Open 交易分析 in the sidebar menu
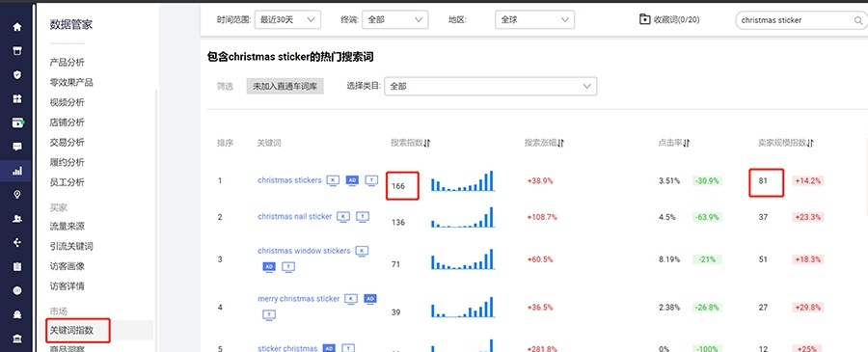The image size is (868, 352). click(x=67, y=142)
